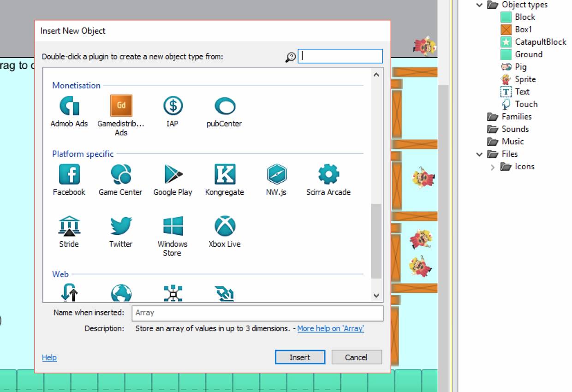Image resolution: width=572 pixels, height=392 pixels.
Task: Select the Sprite object icon in tree
Action: coord(506,79)
